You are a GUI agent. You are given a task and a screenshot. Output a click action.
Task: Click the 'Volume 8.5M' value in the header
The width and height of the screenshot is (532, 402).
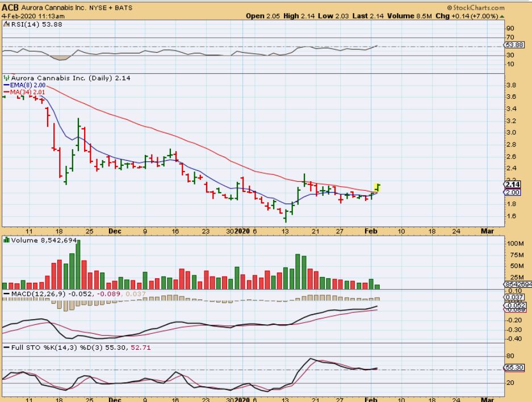[409, 16]
